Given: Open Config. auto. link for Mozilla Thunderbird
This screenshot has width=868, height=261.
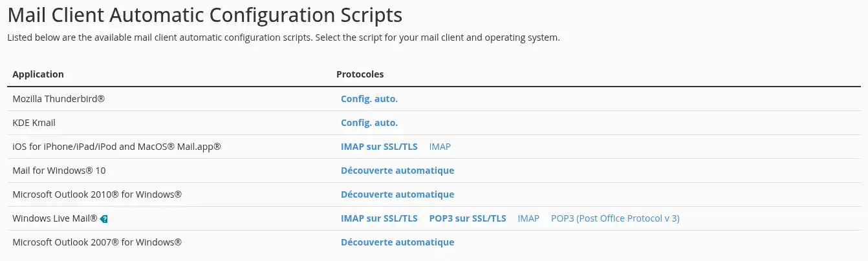Looking at the screenshot, I should coord(369,99).
